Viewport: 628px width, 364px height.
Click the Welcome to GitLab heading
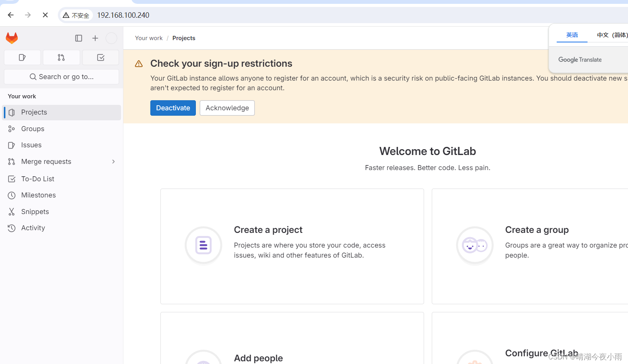point(428,151)
